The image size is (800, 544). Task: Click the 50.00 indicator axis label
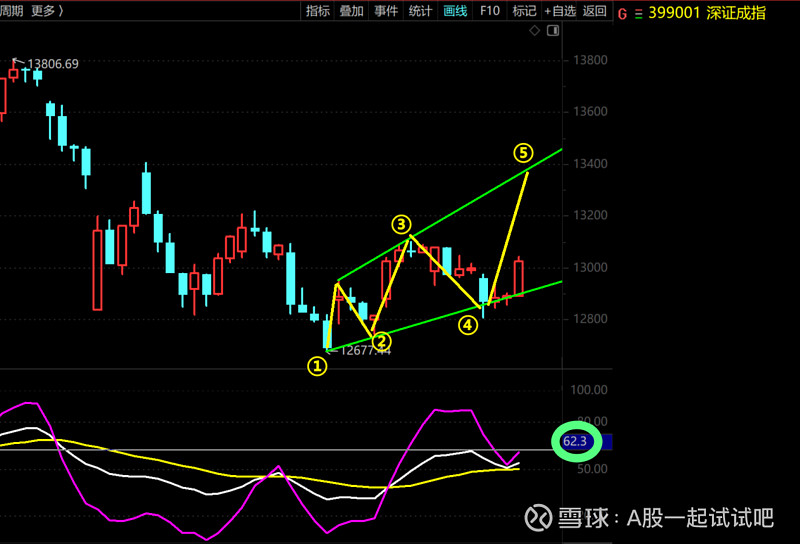coord(592,469)
